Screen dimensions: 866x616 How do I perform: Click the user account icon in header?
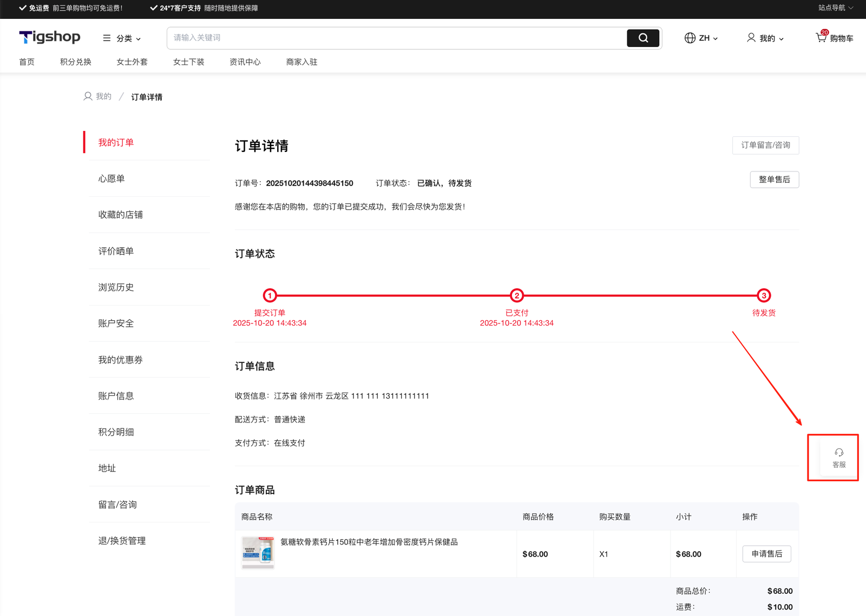(751, 37)
